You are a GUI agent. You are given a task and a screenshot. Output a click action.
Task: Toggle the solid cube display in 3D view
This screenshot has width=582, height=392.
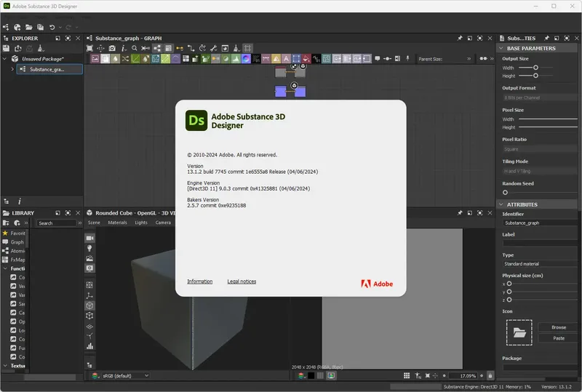click(89, 305)
